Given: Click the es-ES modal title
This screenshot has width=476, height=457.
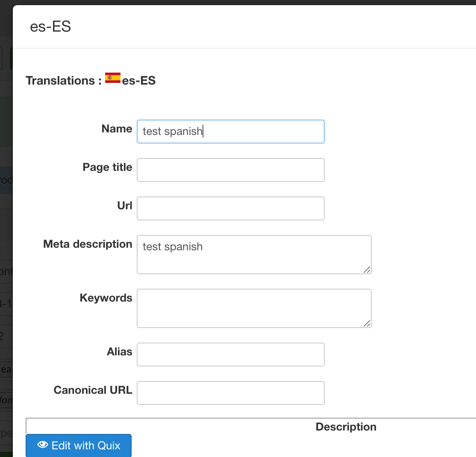Looking at the screenshot, I should pos(50,27).
